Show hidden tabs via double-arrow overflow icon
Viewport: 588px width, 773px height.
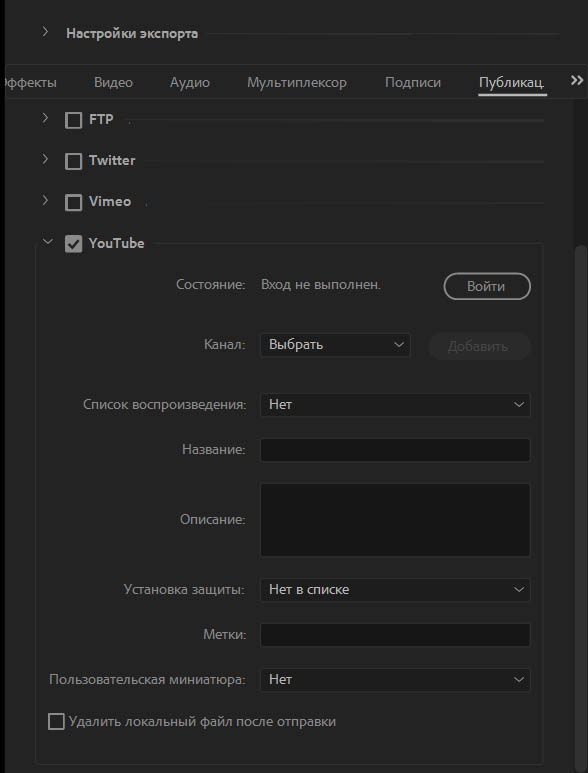577,81
